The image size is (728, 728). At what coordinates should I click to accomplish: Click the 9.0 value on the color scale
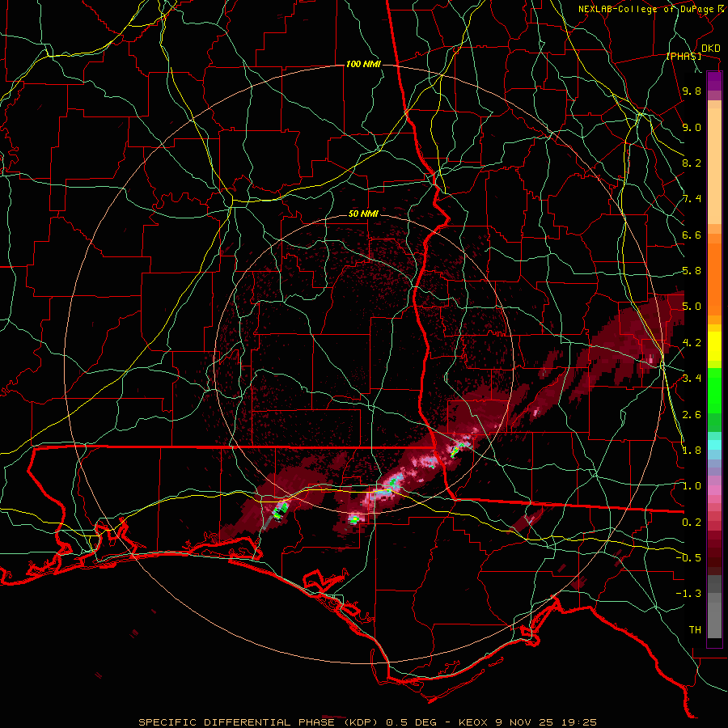pos(692,127)
